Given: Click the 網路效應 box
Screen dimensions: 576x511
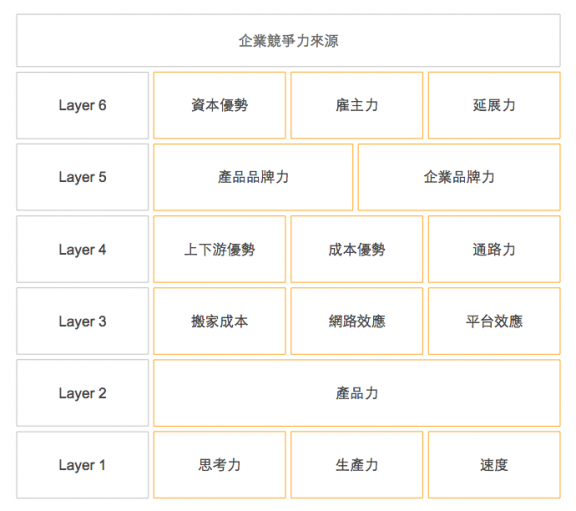Looking at the screenshot, I should [x=357, y=321].
